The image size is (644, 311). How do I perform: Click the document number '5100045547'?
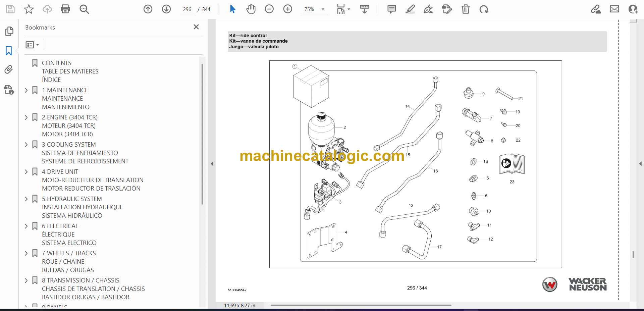pyautogui.click(x=237, y=290)
